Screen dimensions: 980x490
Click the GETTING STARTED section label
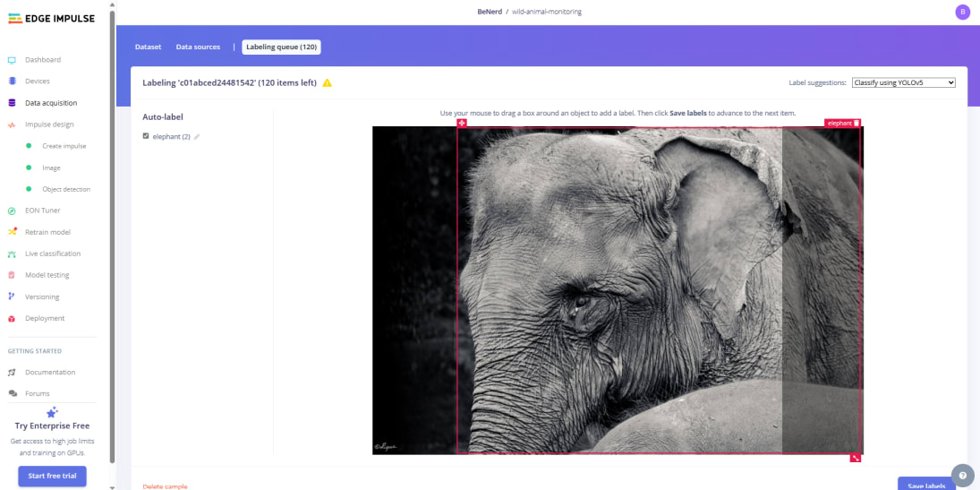click(34, 351)
